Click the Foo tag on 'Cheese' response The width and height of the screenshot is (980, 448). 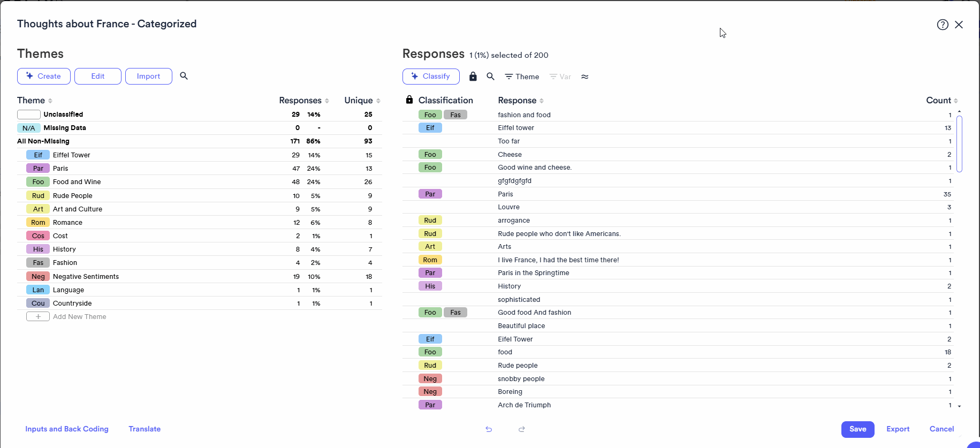point(430,155)
